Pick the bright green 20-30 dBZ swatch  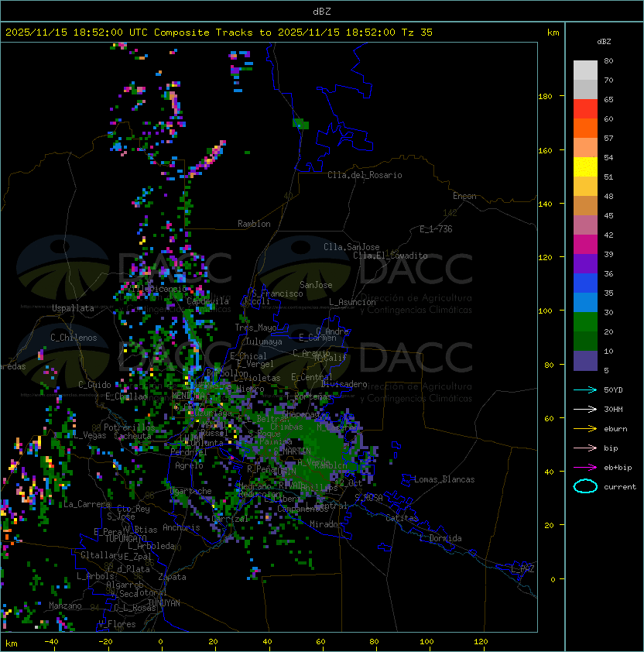tap(585, 322)
